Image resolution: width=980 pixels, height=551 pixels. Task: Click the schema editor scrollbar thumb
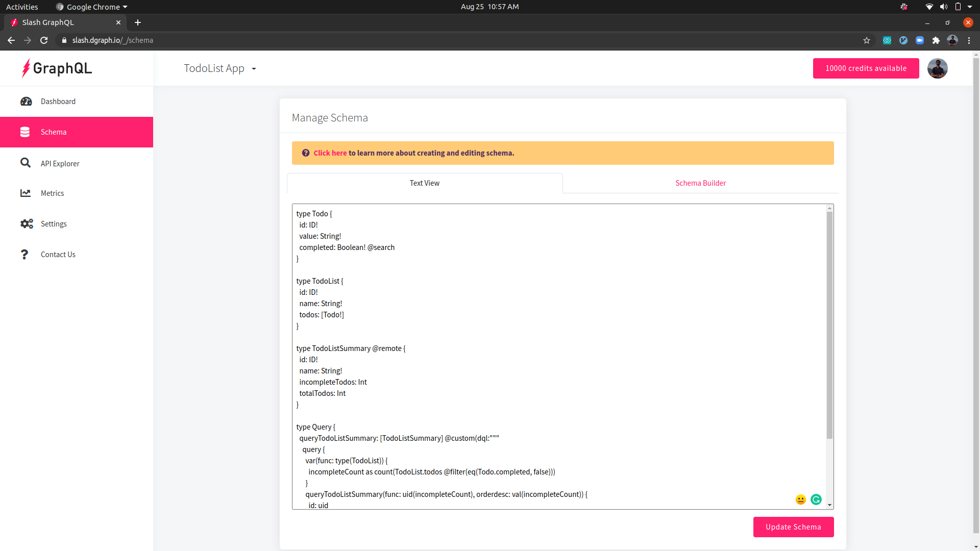click(829, 325)
